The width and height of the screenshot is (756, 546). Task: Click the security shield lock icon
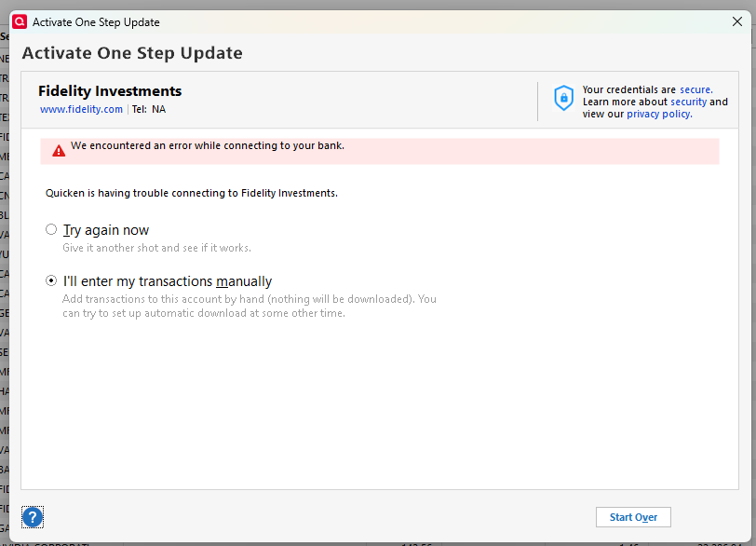pos(563,98)
